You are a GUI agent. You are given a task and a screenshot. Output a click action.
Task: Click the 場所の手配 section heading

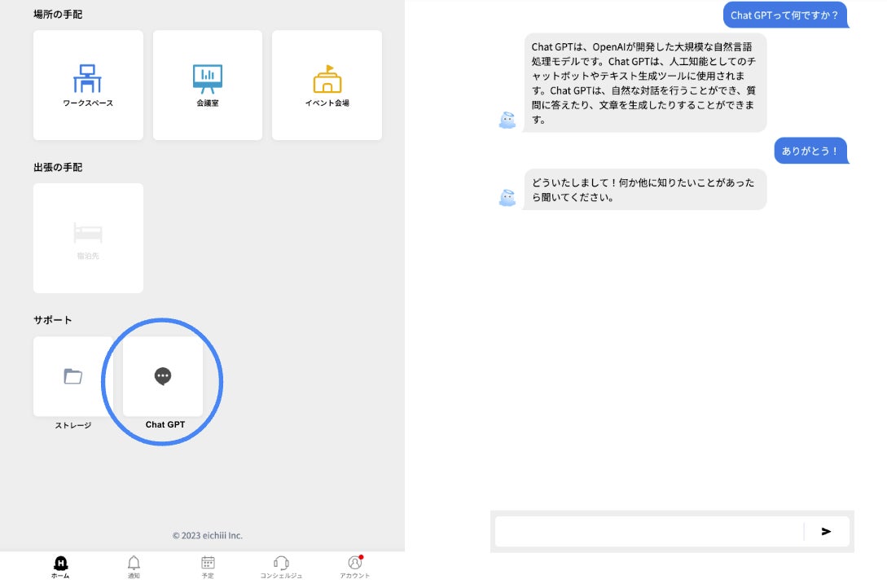[x=58, y=14]
